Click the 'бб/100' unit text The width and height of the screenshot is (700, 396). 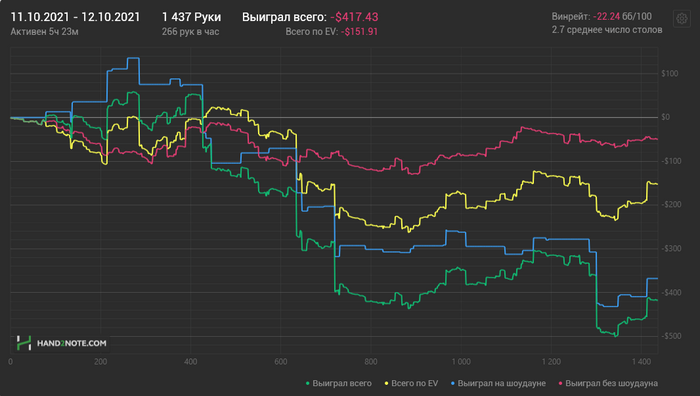[x=637, y=17]
